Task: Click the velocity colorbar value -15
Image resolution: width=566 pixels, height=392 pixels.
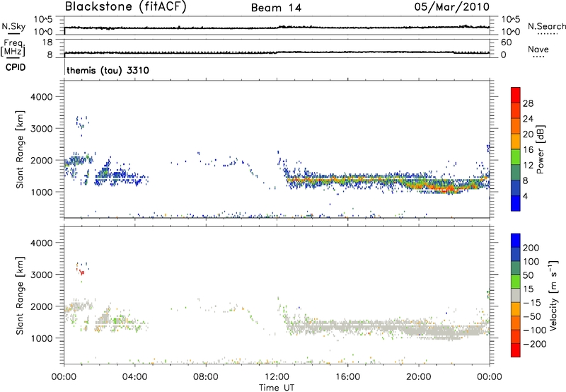Action: coord(533,303)
